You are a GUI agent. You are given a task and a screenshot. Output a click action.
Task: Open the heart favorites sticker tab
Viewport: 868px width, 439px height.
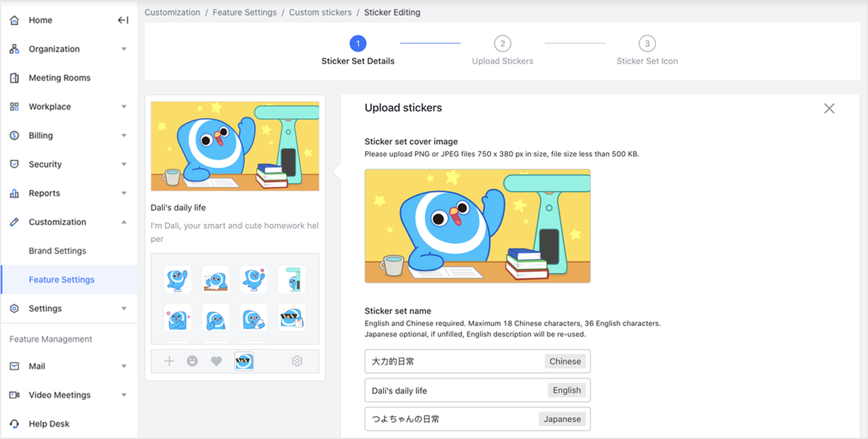(216, 361)
